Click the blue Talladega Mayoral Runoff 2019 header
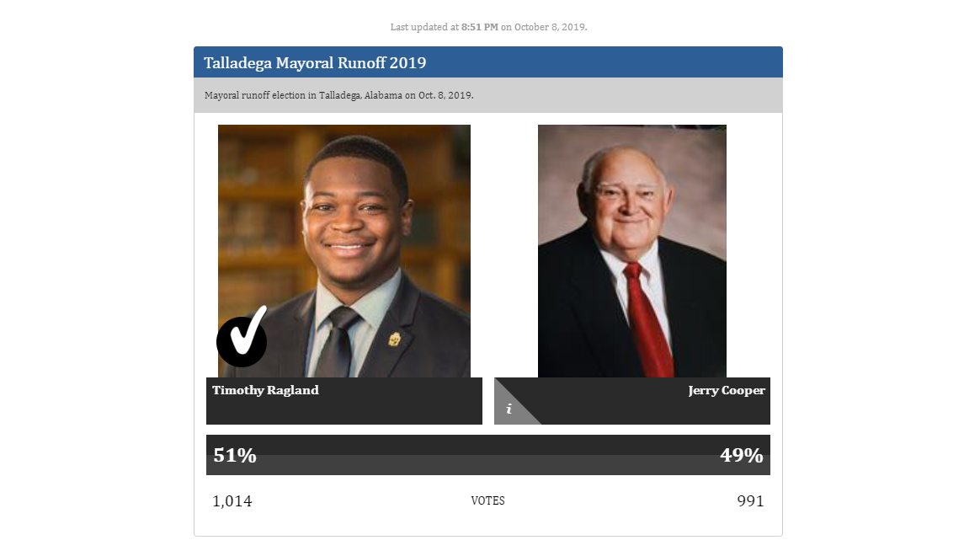Viewport: 980px width, 551px height. pyautogui.click(x=488, y=62)
